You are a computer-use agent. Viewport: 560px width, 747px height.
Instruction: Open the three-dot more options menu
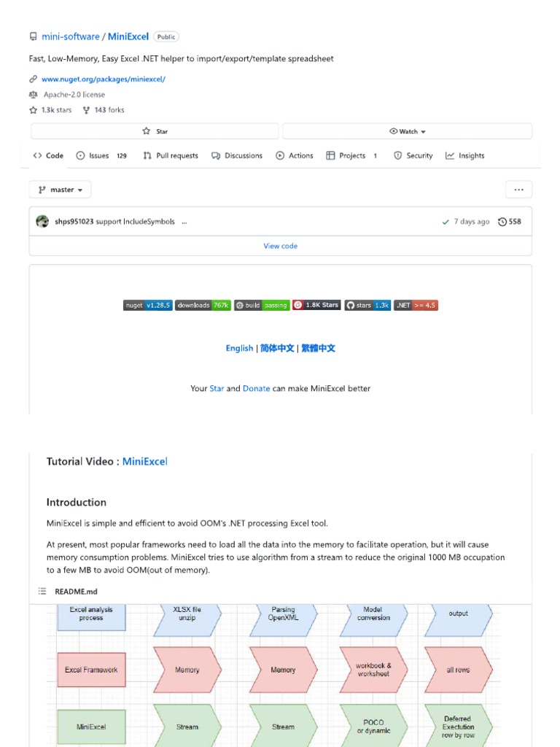tap(518, 190)
